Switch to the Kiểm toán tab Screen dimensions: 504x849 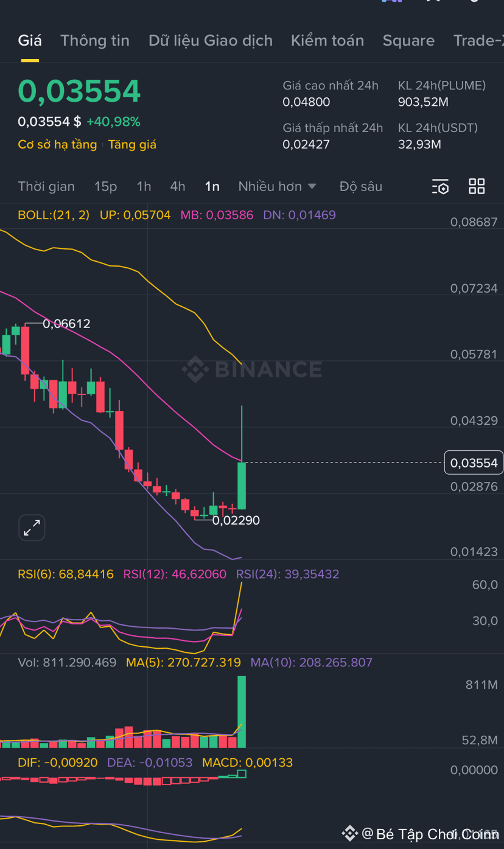pyautogui.click(x=327, y=41)
